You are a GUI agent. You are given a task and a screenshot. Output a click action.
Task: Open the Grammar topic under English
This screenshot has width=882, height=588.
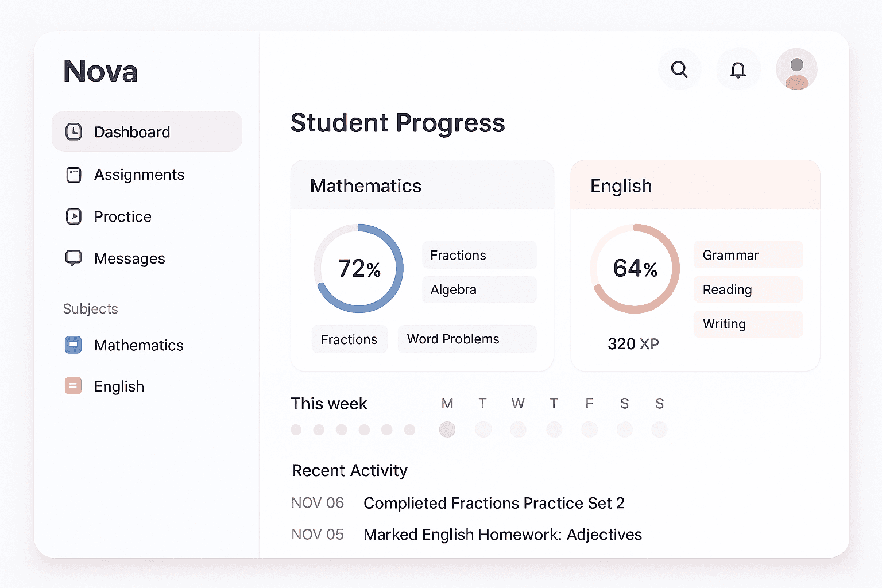748,254
